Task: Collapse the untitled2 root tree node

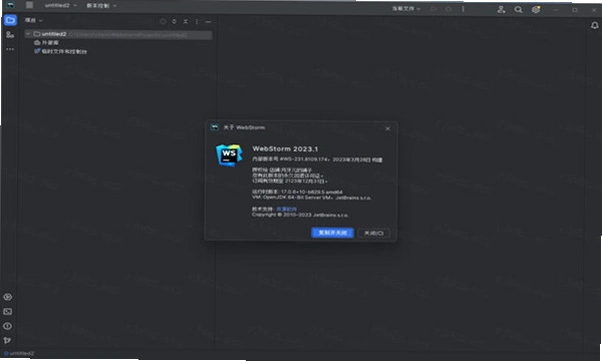Action: tap(28, 34)
